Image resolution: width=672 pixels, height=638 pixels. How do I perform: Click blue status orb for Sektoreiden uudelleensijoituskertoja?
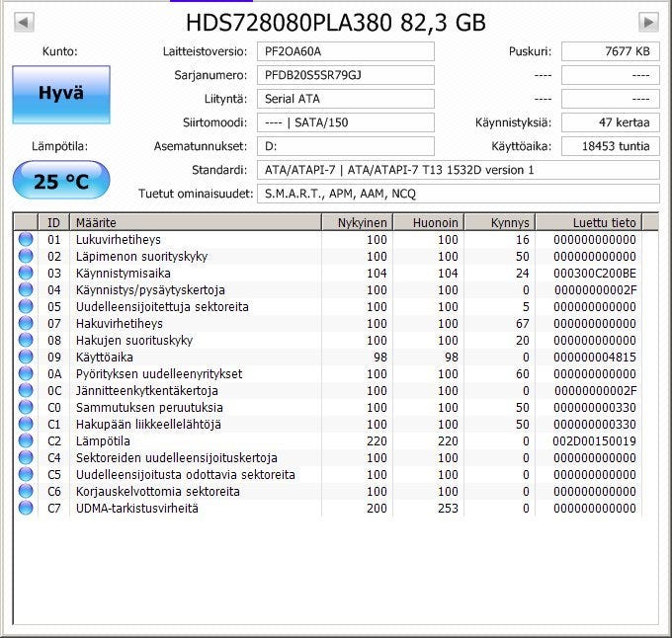(26, 457)
